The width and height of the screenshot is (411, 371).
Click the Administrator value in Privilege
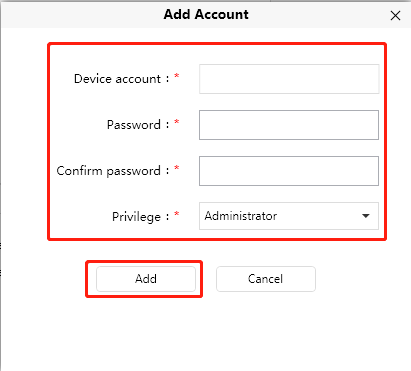point(241,216)
